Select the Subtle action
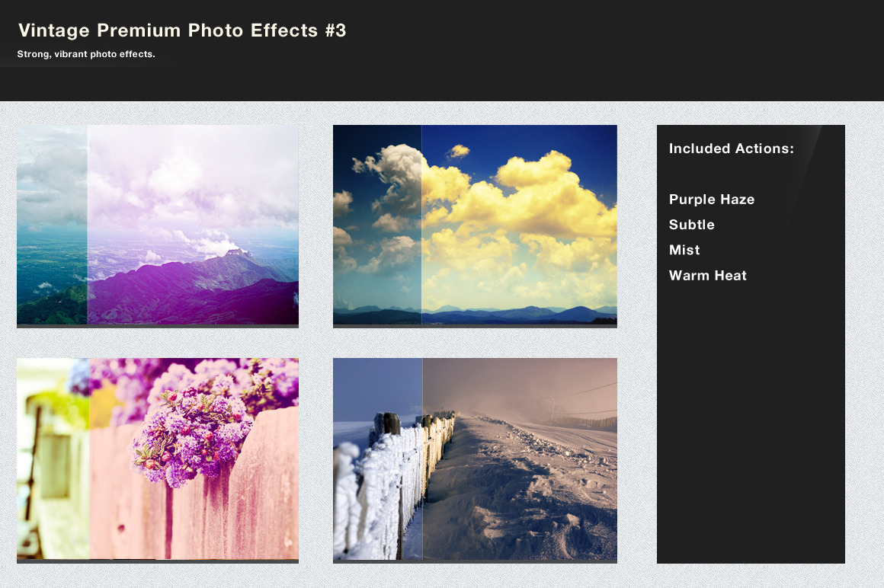Screen dimensions: 884x588 691,225
